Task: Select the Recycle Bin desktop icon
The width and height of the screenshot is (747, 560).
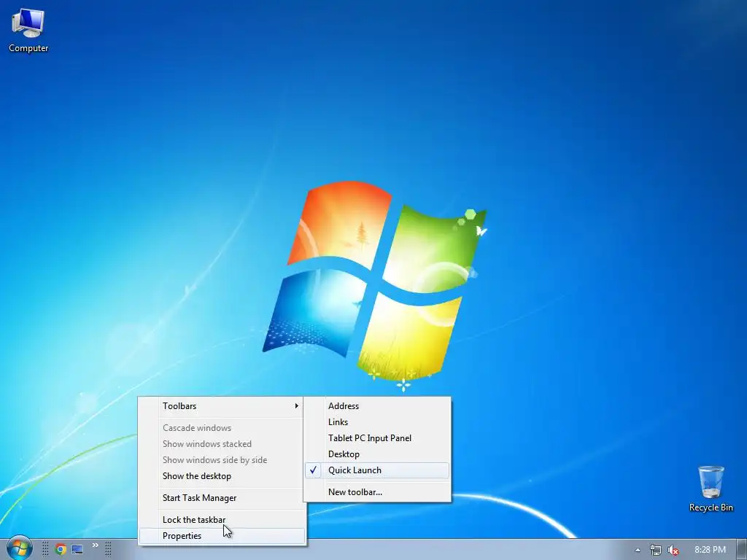Action: 711,489
